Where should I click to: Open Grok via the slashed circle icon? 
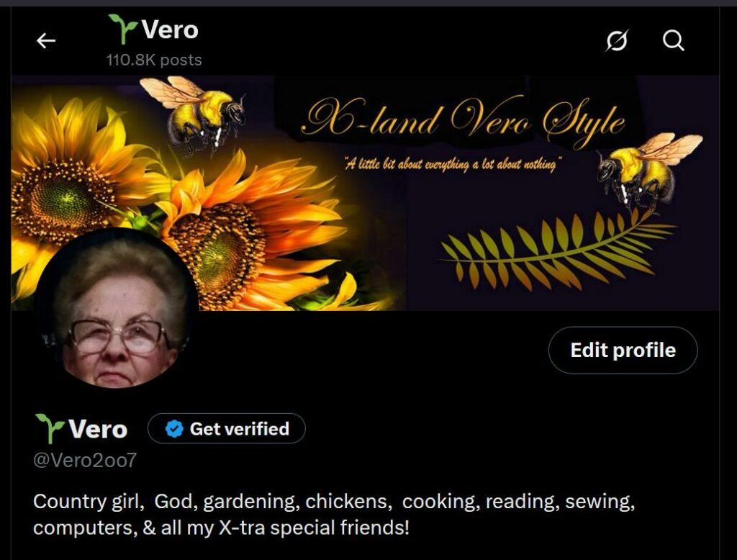(616, 40)
